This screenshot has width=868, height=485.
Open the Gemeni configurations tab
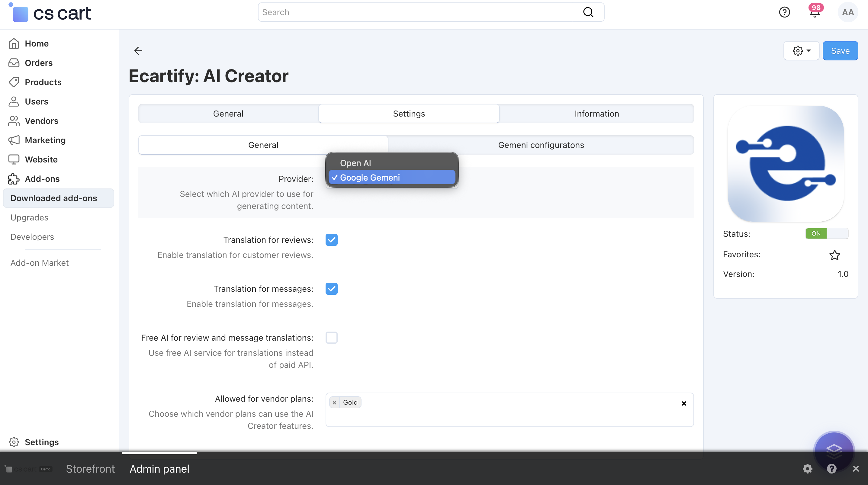pos(541,145)
